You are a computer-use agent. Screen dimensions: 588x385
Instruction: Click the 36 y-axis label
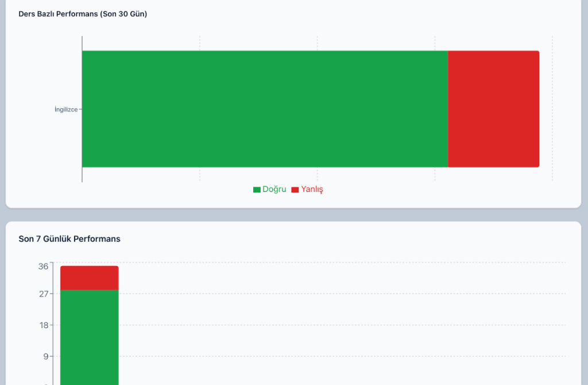(x=44, y=267)
